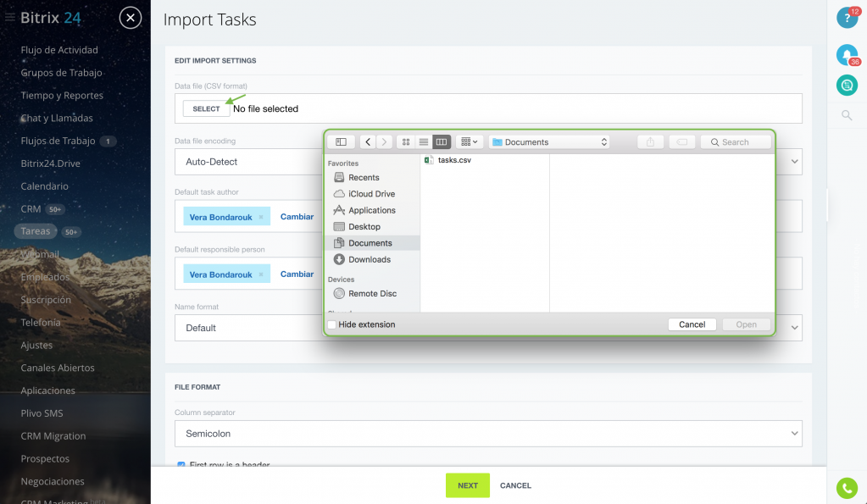Open Negociaciones in left menu
This screenshot has width=867, height=504.
click(53, 481)
